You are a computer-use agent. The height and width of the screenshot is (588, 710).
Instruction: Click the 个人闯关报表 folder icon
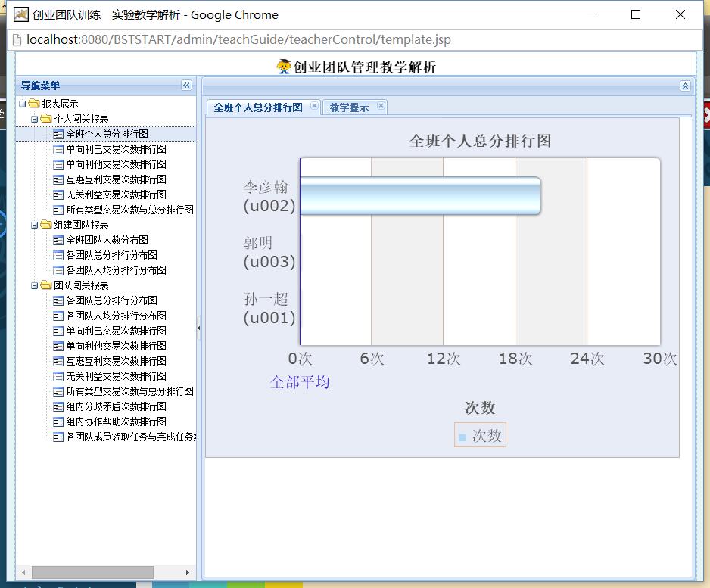(46, 119)
